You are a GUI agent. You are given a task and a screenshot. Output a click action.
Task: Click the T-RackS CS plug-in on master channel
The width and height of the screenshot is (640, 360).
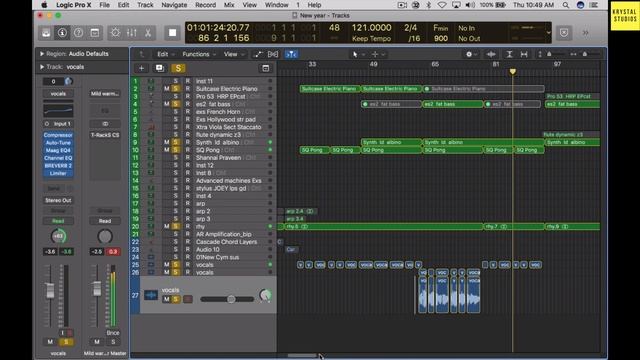(105, 135)
